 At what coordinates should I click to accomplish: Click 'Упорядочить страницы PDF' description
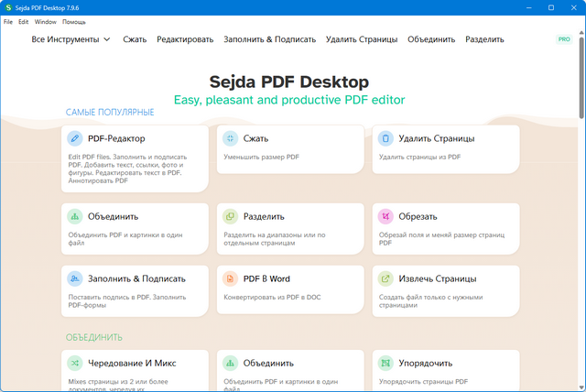tap(423, 382)
